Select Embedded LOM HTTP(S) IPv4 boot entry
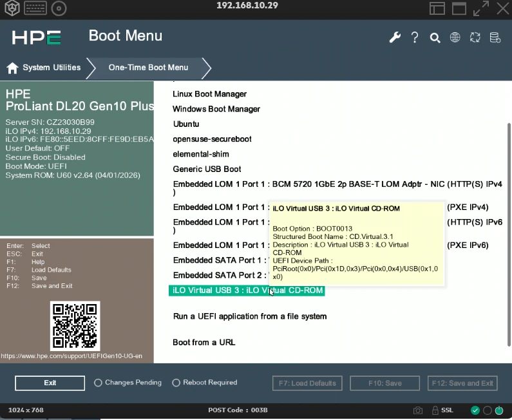Viewport: 512px width, 420px height. (x=337, y=188)
